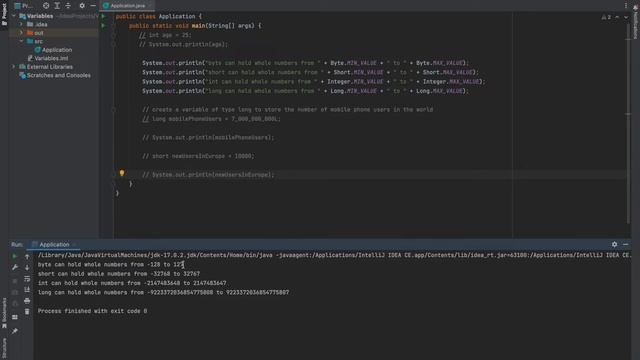
Task: Rerun Application with green play icon
Action: pos(14,256)
